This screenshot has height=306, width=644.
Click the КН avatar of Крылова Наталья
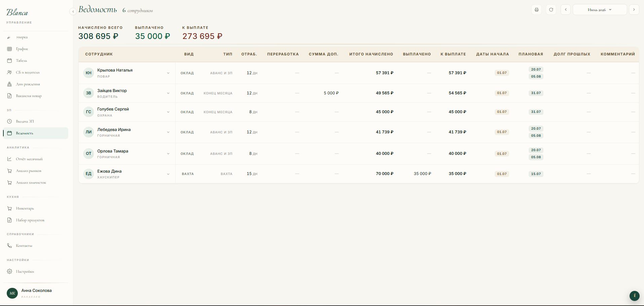point(88,73)
